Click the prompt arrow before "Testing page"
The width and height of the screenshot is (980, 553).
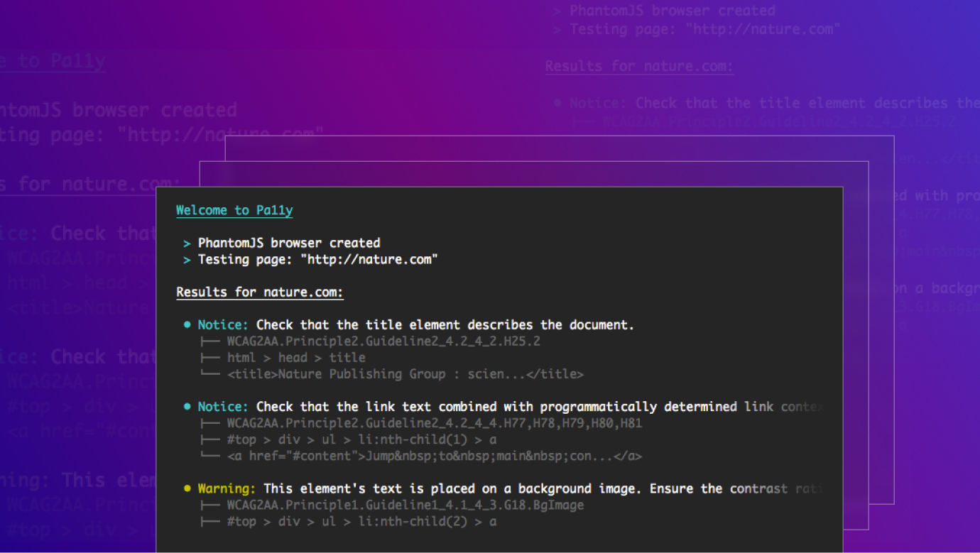[x=187, y=260]
